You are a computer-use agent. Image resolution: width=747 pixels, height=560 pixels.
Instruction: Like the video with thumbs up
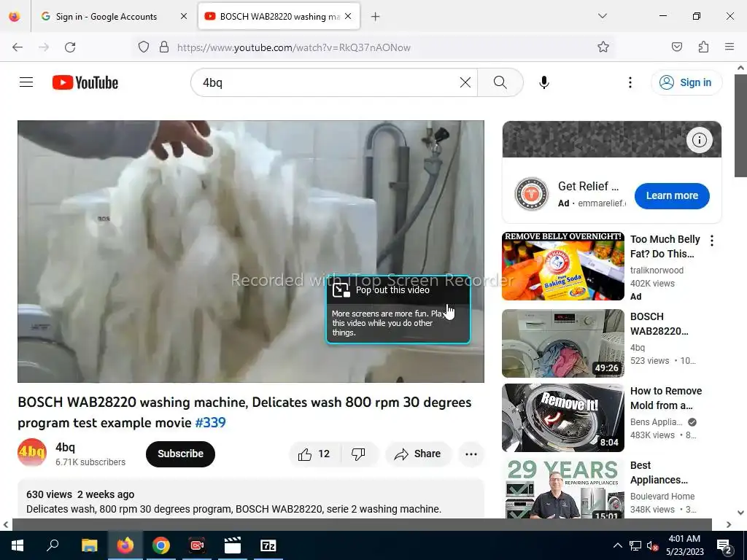(314, 454)
